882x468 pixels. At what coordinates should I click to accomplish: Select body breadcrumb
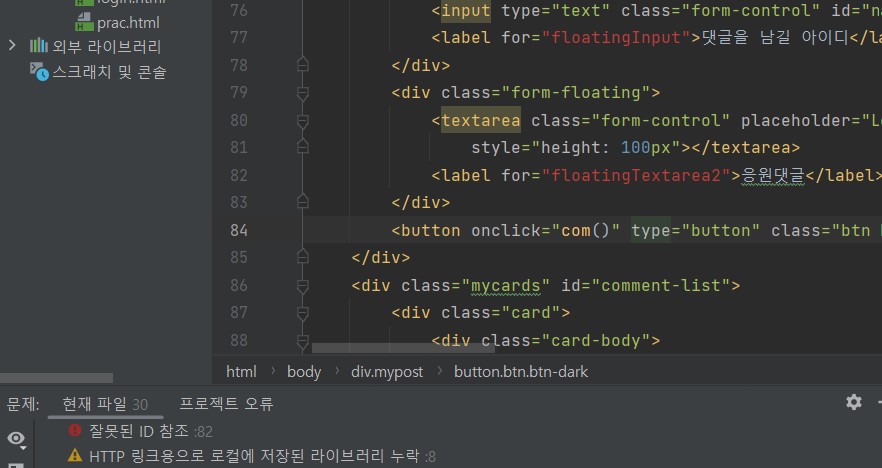[304, 372]
